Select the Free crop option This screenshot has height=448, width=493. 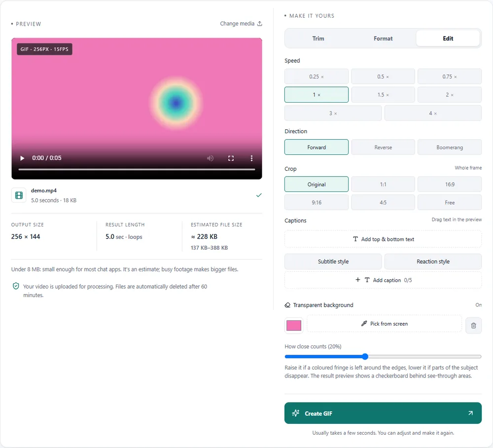[450, 203]
